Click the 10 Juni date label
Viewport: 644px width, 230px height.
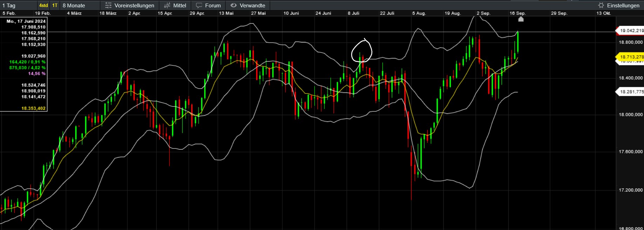[291, 13]
